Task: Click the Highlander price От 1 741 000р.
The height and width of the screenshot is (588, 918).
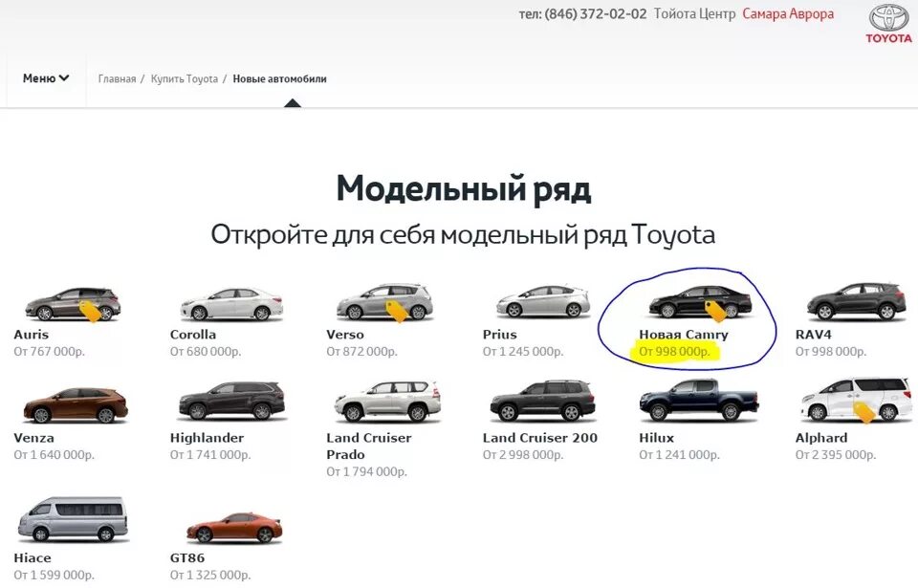Action: click(x=210, y=454)
